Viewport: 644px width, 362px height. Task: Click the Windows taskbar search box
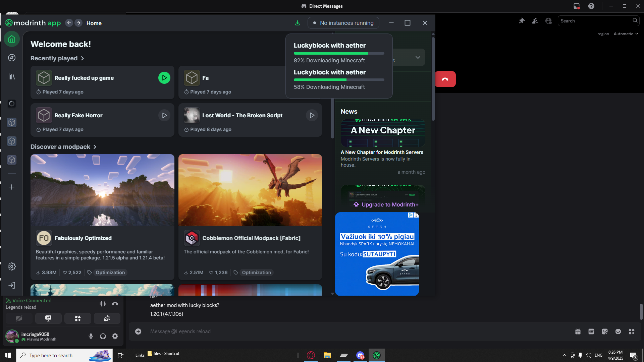[x=64, y=355]
